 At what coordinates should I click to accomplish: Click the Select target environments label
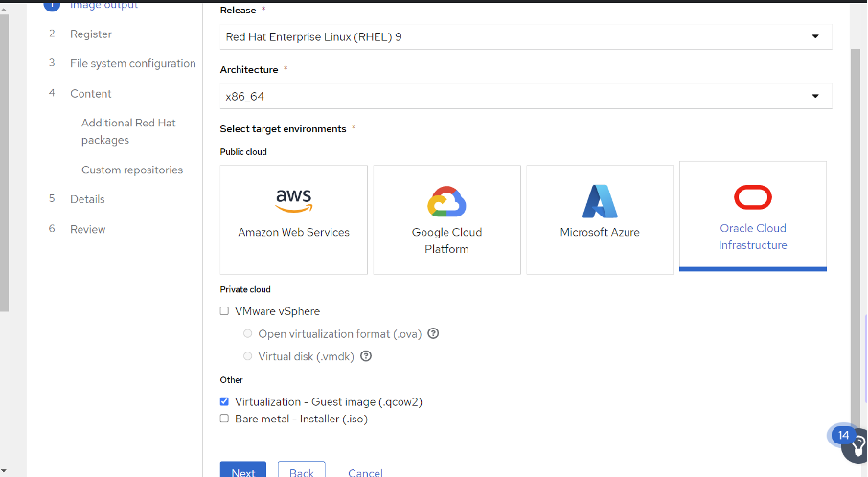pyautogui.click(x=283, y=129)
